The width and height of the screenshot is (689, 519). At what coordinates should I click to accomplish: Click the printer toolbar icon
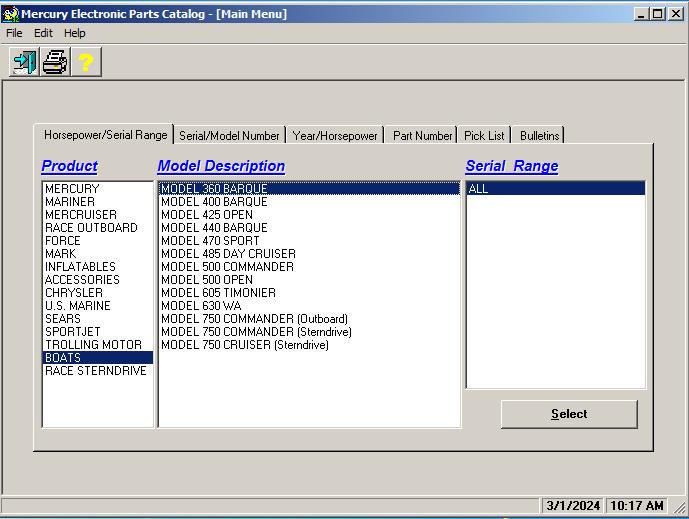[x=55, y=62]
